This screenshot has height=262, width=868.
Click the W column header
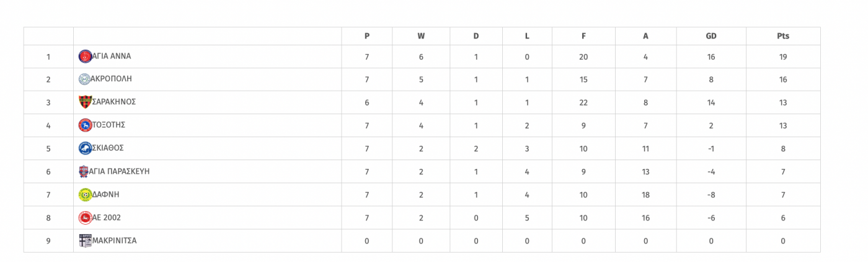[421, 36]
